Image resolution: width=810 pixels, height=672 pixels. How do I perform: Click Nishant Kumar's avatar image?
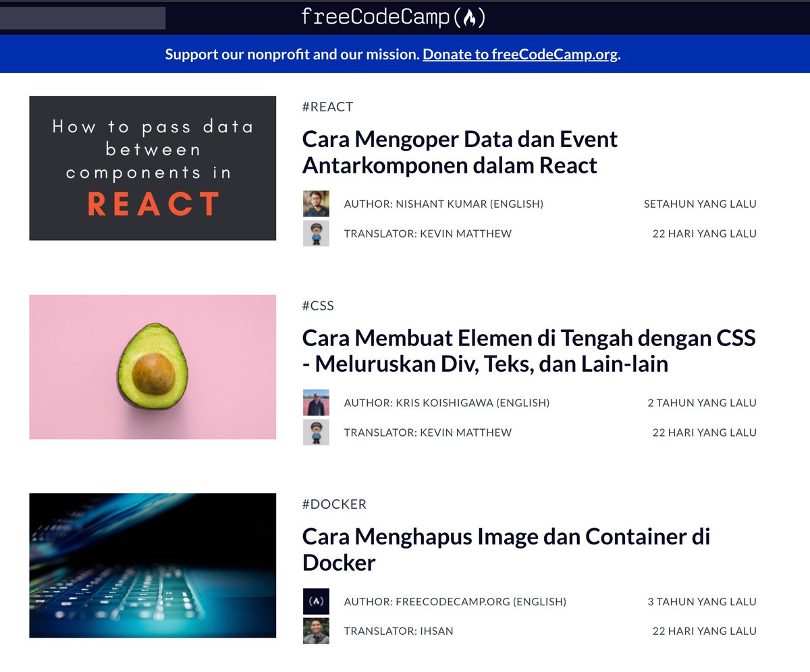click(x=316, y=204)
